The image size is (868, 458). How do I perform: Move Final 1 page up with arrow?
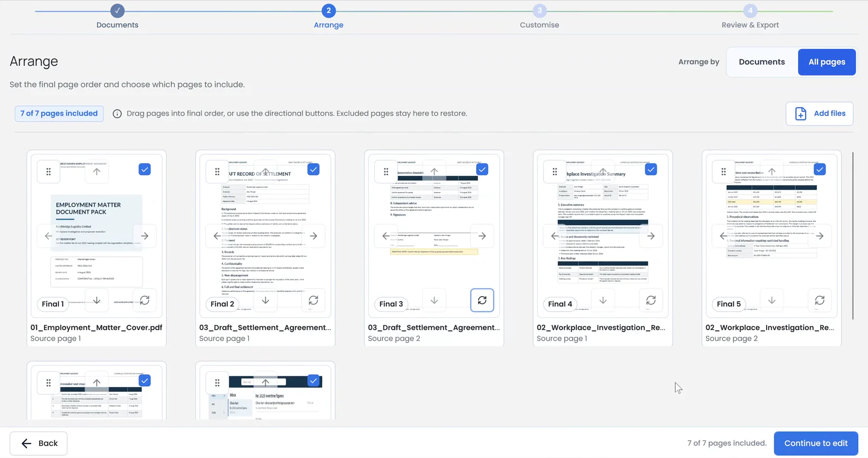coord(97,171)
